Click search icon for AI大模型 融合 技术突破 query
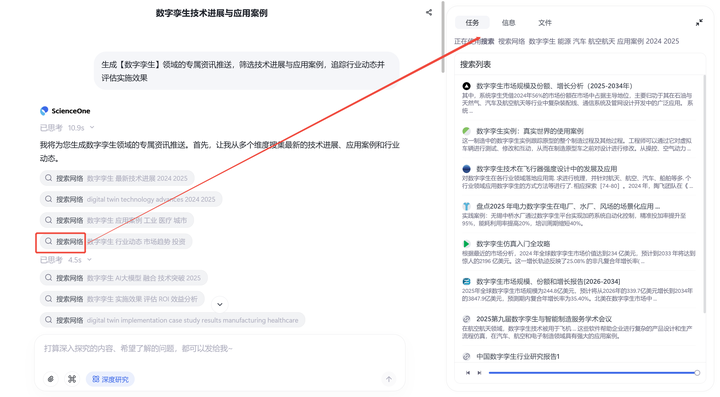 click(x=48, y=277)
